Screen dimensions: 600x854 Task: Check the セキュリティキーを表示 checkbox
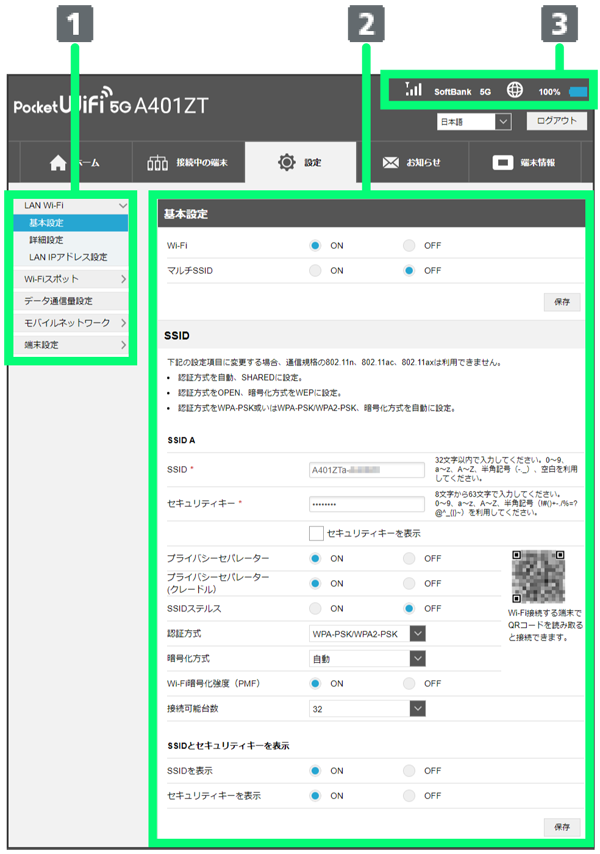(x=317, y=533)
